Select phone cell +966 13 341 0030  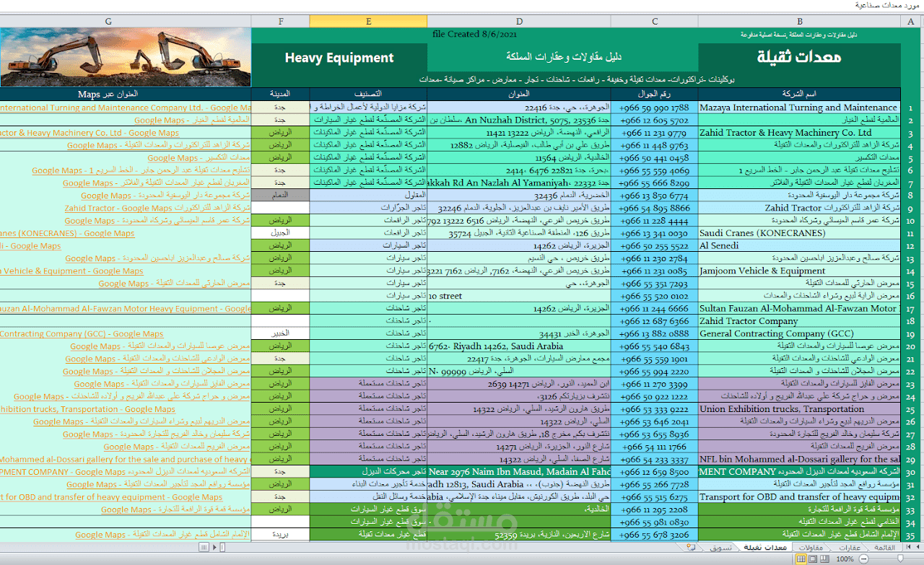point(655,234)
